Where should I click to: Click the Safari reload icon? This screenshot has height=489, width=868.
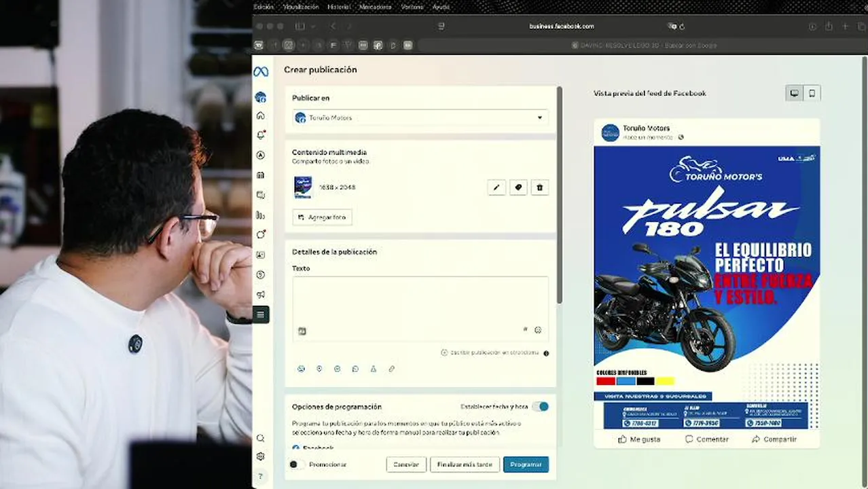[x=682, y=26]
